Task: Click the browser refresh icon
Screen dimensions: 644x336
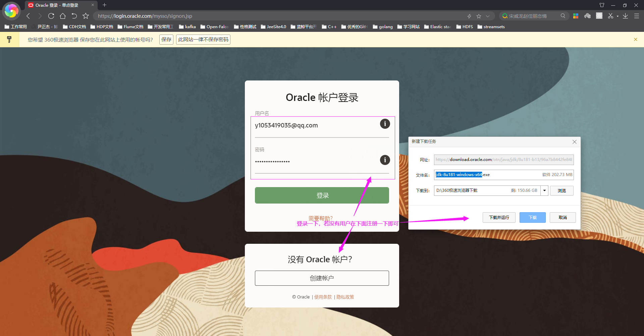Action: (51, 16)
